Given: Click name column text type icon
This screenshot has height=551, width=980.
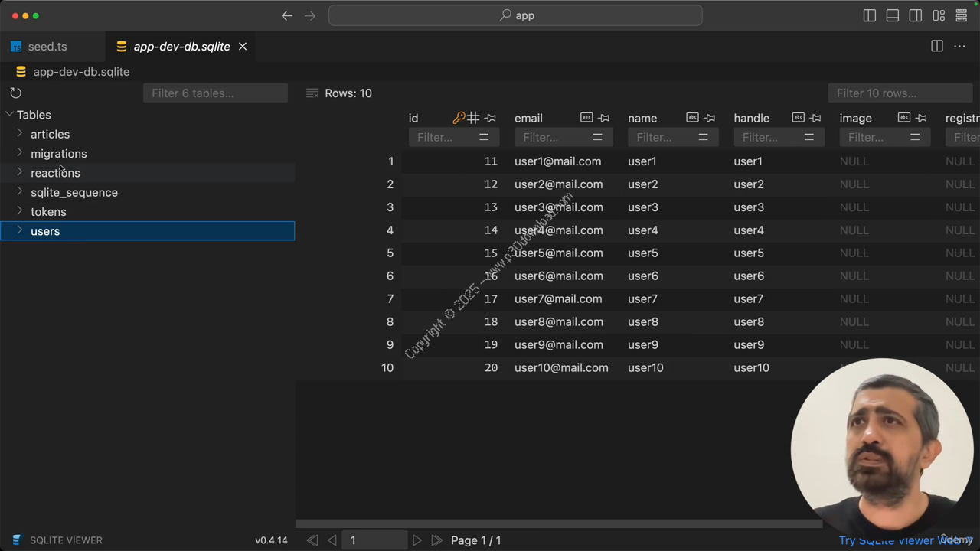Looking at the screenshot, I should pyautogui.click(x=692, y=118).
